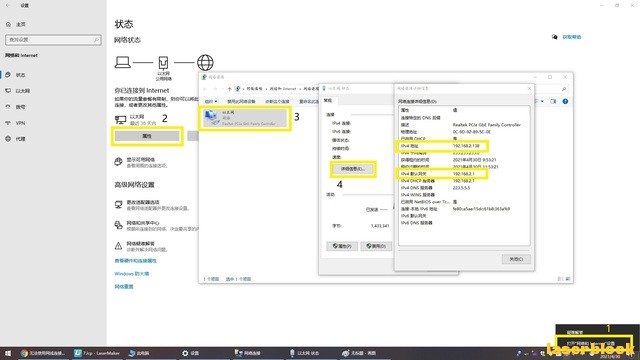The width and height of the screenshot is (640, 360).
Task: Open 网络和共享中心
Action: click(143, 223)
